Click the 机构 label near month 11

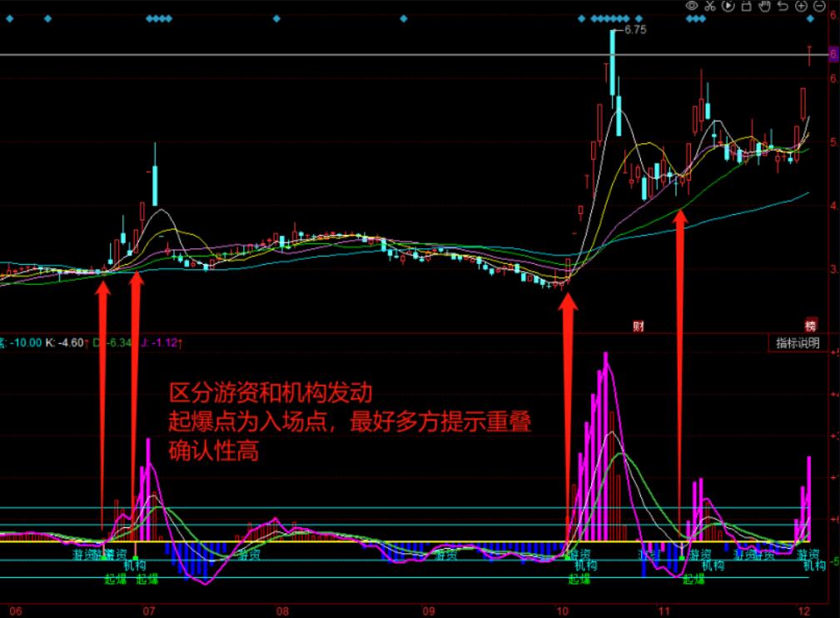point(712,566)
